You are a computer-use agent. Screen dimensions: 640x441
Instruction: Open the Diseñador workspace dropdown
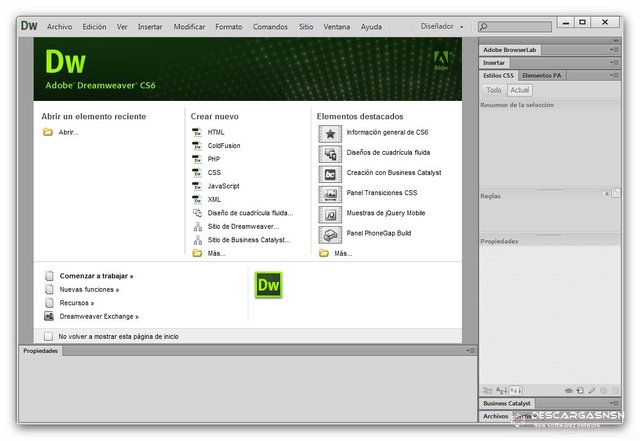[442, 26]
